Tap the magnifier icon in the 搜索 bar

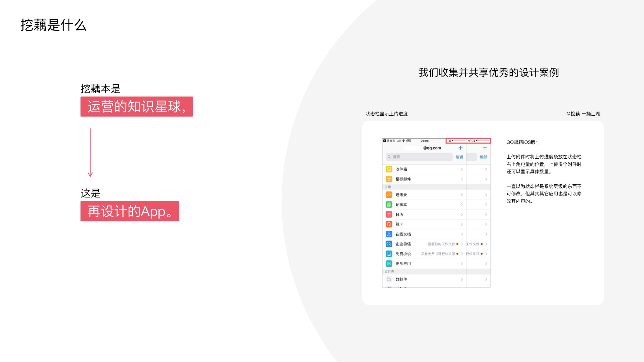389,157
